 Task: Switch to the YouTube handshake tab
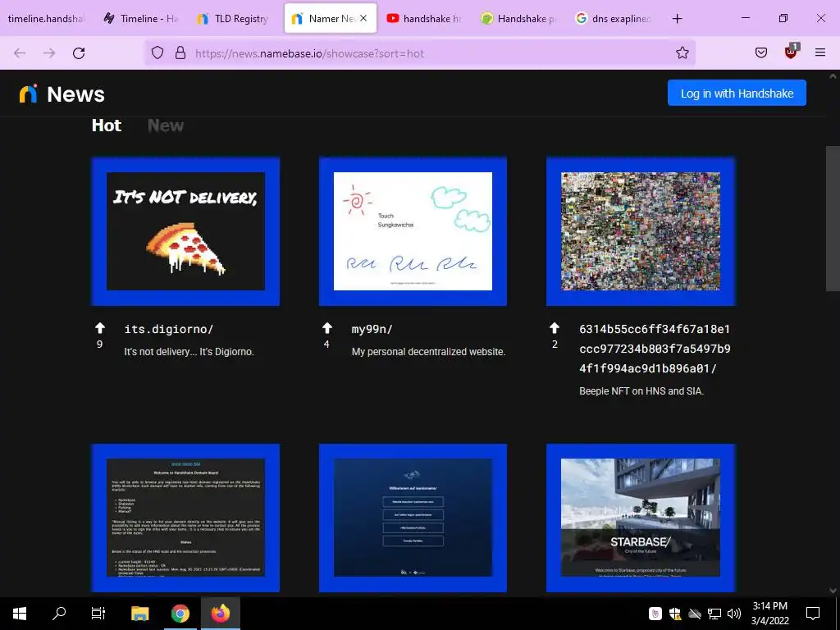tap(423, 19)
